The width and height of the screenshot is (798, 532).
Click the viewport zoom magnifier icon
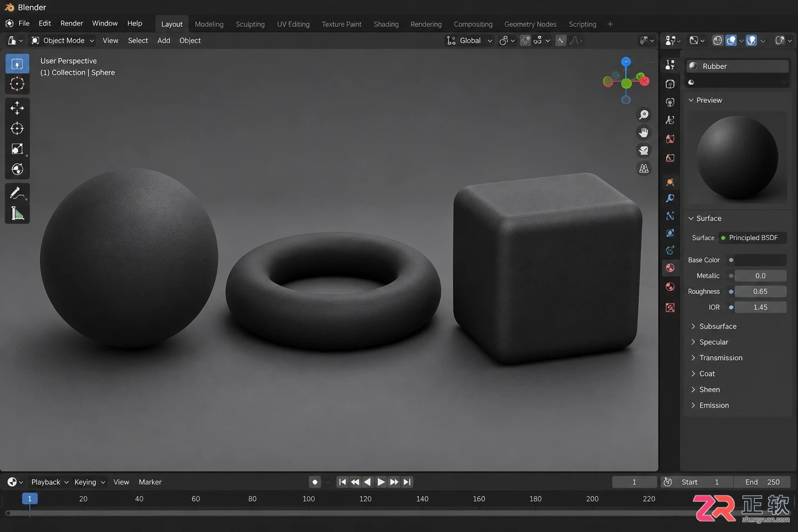(644, 115)
